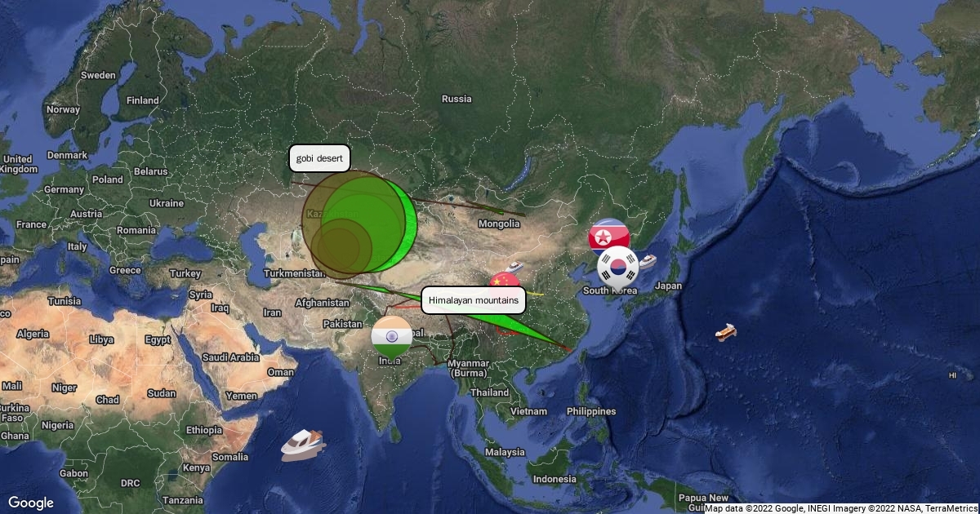The height and width of the screenshot is (514, 980).
Task: Click the Mongolia country label
Action: [499, 224]
